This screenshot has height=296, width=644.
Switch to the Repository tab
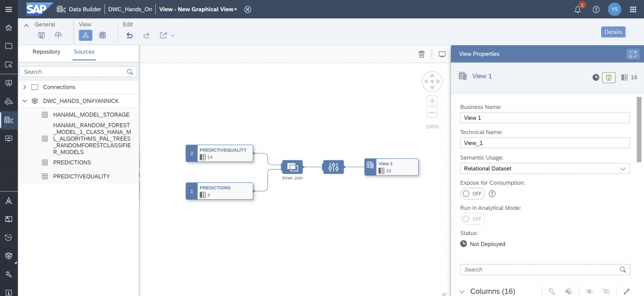pyautogui.click(x=47, y=52)
